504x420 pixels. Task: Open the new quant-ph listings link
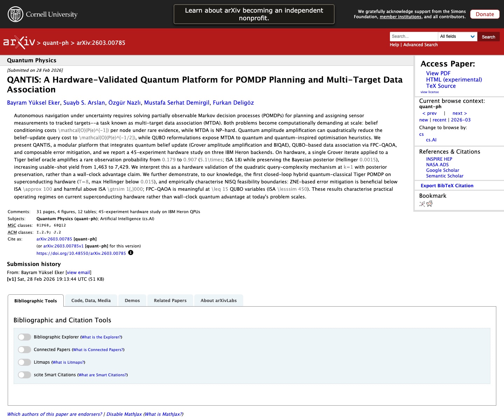[x=423, y=120]
